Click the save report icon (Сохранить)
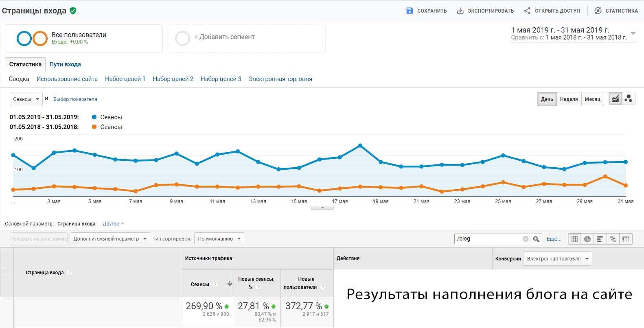 click(410, 11)
